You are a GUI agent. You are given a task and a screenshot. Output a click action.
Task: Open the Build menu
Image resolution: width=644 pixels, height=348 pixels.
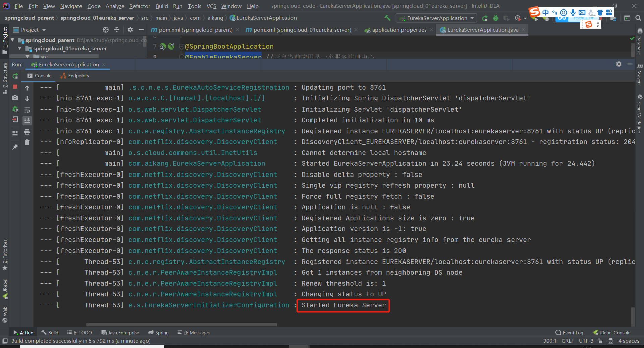coord(162,6)
